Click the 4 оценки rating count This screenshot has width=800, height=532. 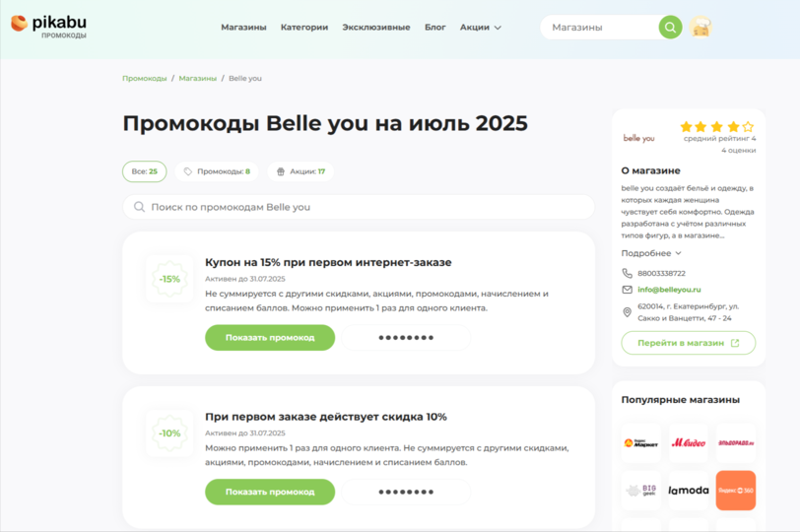[738, 150]
